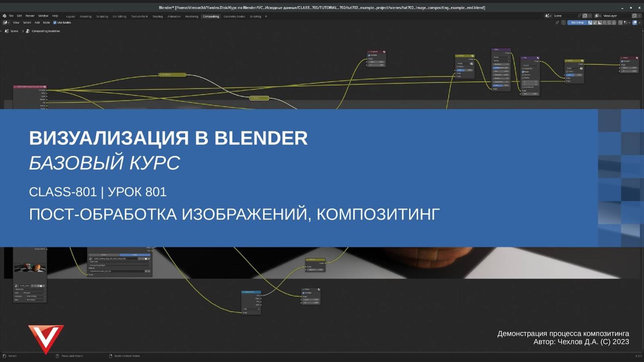Pin the scene using the pin icon
Viewport: 644px width, 362px height.
579,15
